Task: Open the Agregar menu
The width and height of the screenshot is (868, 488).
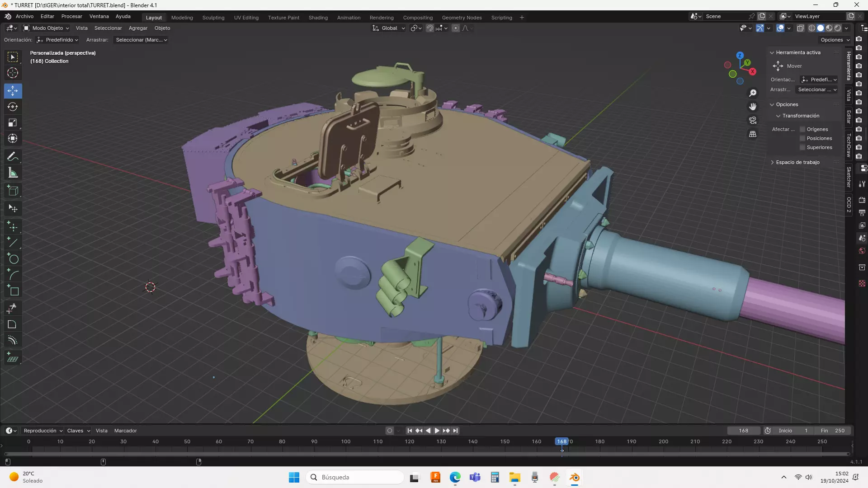Action: coord(138,28)
